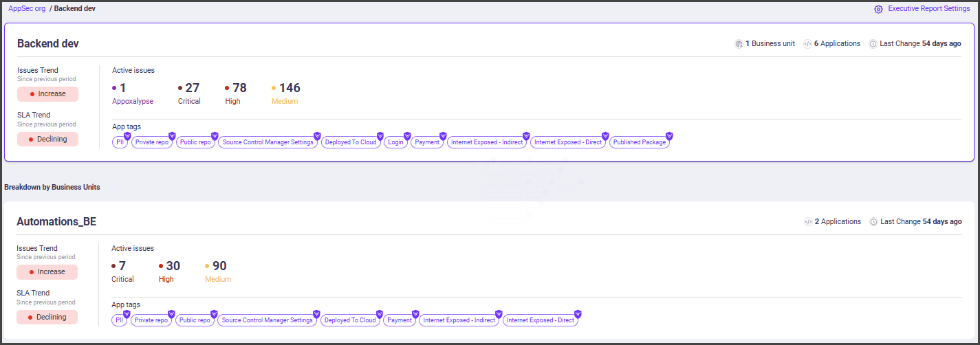Screen dimensions: 980x345
Task: Click the Applications code icon in Automations_BE
Action: point(808,222)
